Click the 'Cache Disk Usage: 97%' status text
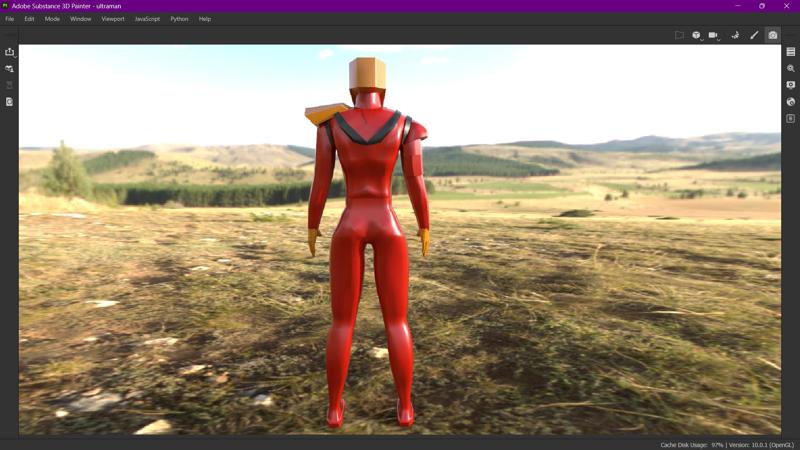 point(691,445)
